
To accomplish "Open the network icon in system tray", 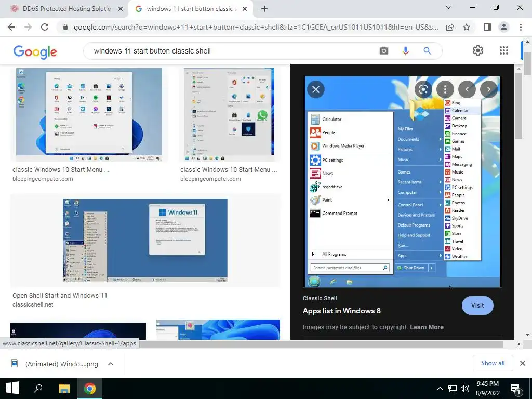I will point(453,389).
